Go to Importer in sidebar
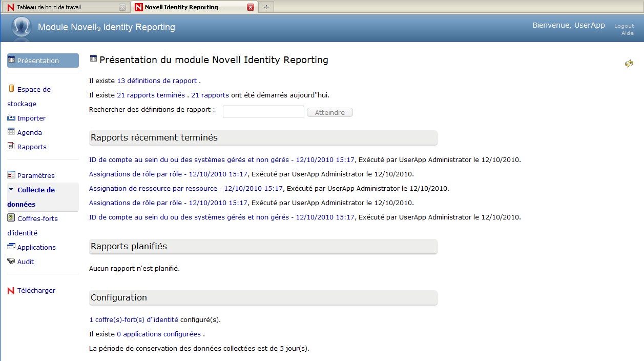This screenshot has height=361, width=644. (x=31, y=118)
